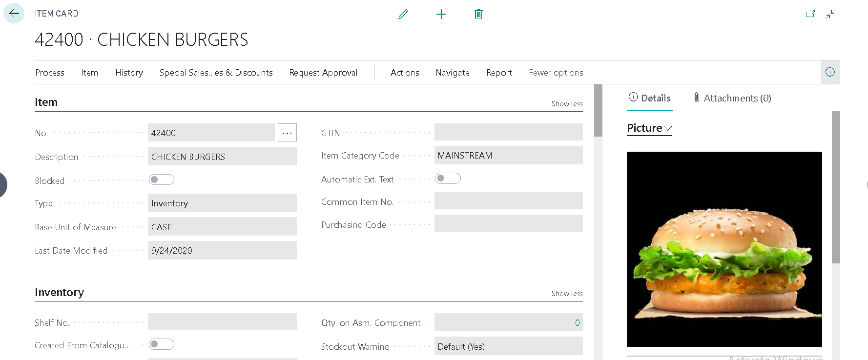Open item card in new window icon
This screenshot has height=360, width=868.
(810, 14)
